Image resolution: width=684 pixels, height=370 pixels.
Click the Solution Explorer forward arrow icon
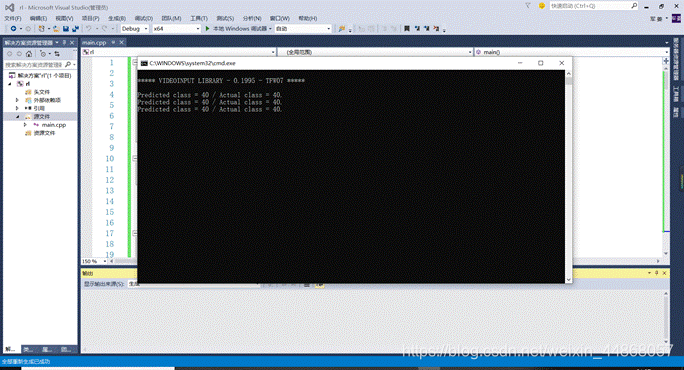point(19,54)
